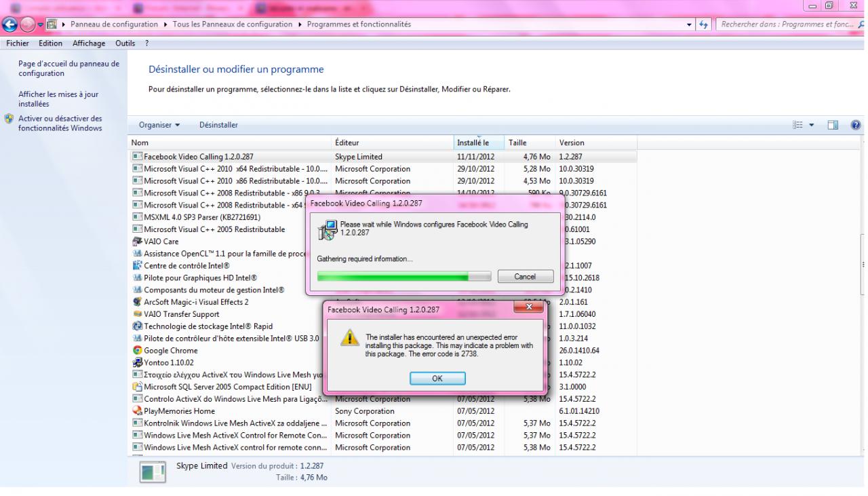Viewport: 868px width, 496px height.
Task: Sort by the Installé le column header
Action: [479, 142]
